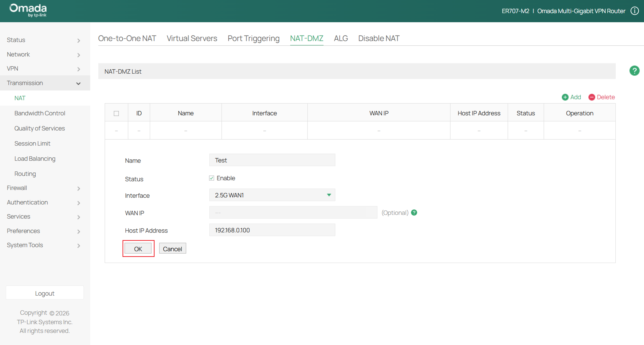This screenshot has width=644, height=345.
Task: Click the Host IP Address field 192.168.0.100
Action: click(x=272, y=230)
